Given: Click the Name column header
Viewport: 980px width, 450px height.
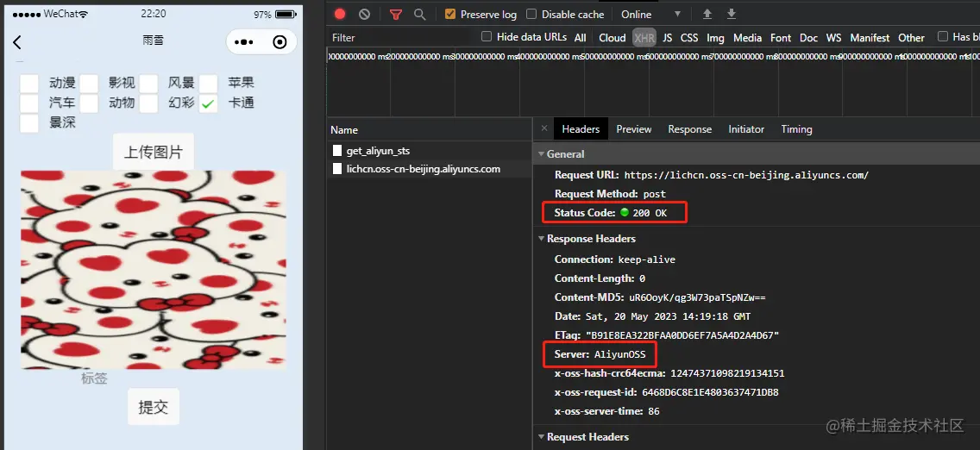Looking at the screenshot, I should [x=430, y=130].
